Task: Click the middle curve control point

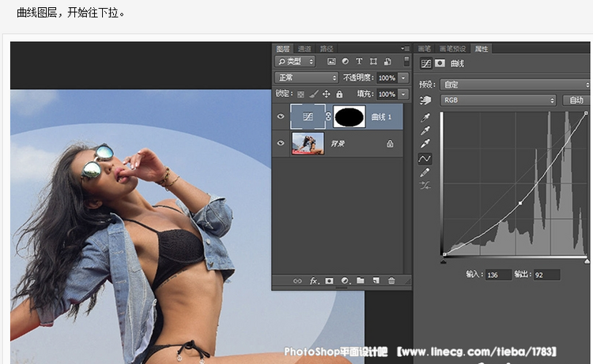Action: pos(520,203)
